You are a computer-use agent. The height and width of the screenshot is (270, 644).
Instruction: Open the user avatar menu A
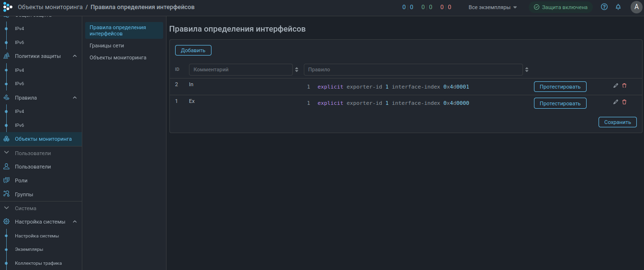(x=636, y=7)
